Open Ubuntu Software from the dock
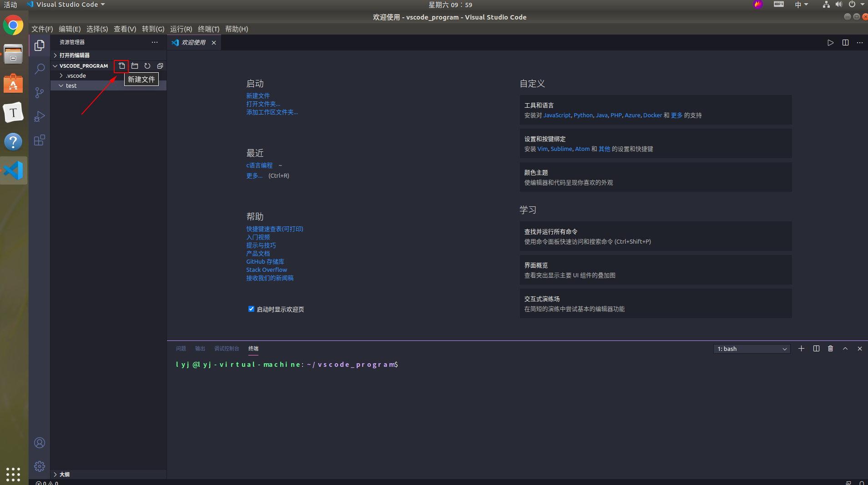 click(13, 83)
